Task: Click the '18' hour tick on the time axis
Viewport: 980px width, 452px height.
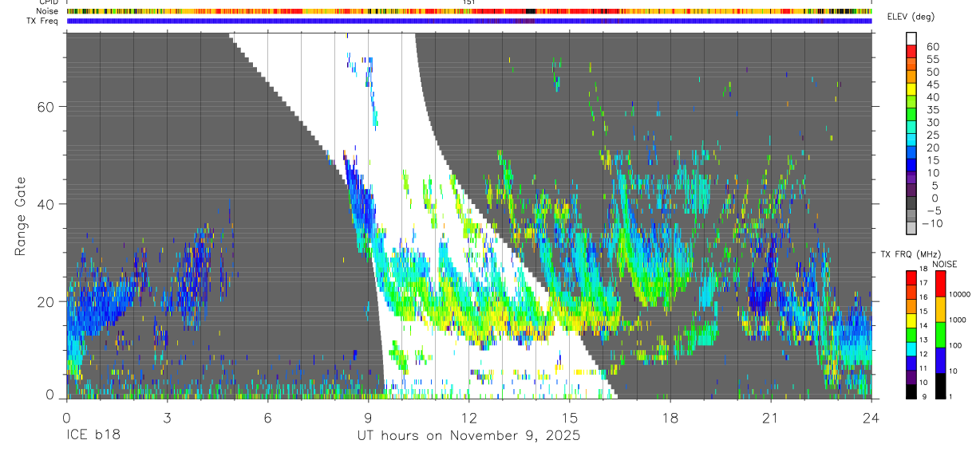Action: (670, 418)
